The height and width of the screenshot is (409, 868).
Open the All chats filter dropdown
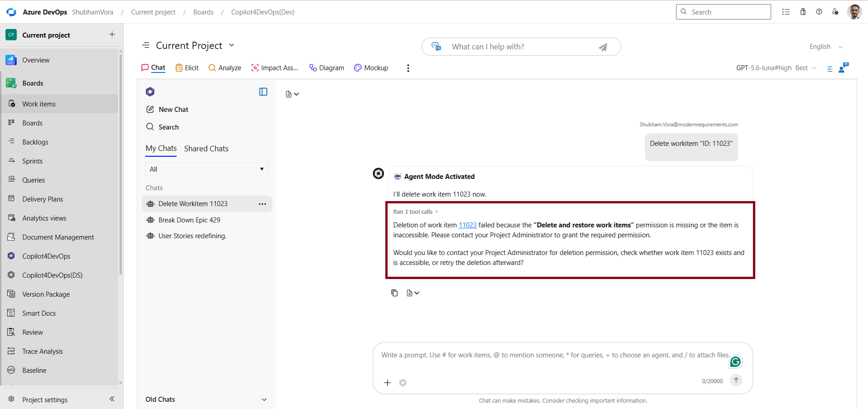[206, 169]
